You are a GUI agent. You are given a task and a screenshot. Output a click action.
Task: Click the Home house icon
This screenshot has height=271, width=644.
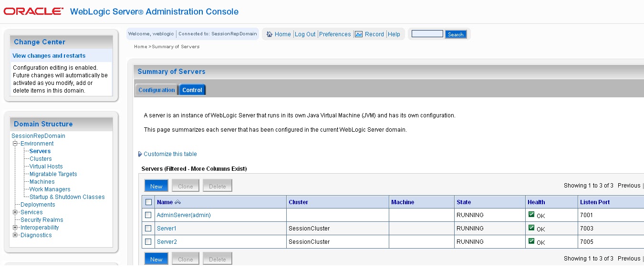pos(270,34)
